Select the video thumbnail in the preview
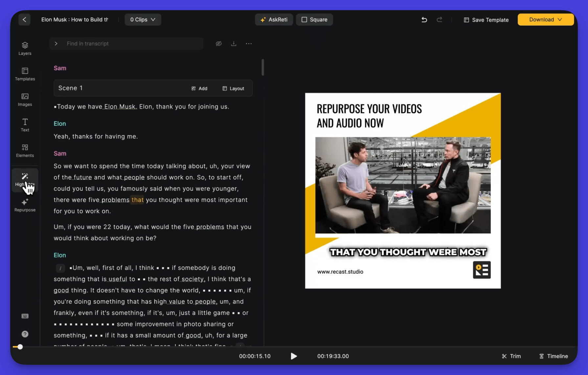The width and height of the screenshot is (588, 375). click(403, 185)
